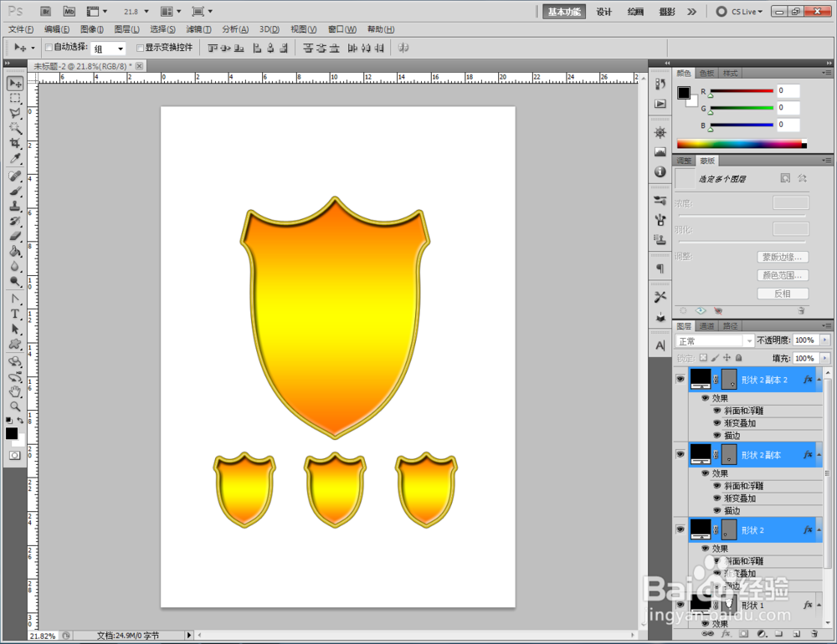
Task: Expand more workspaces with double chevron
Action: [692, 12]
